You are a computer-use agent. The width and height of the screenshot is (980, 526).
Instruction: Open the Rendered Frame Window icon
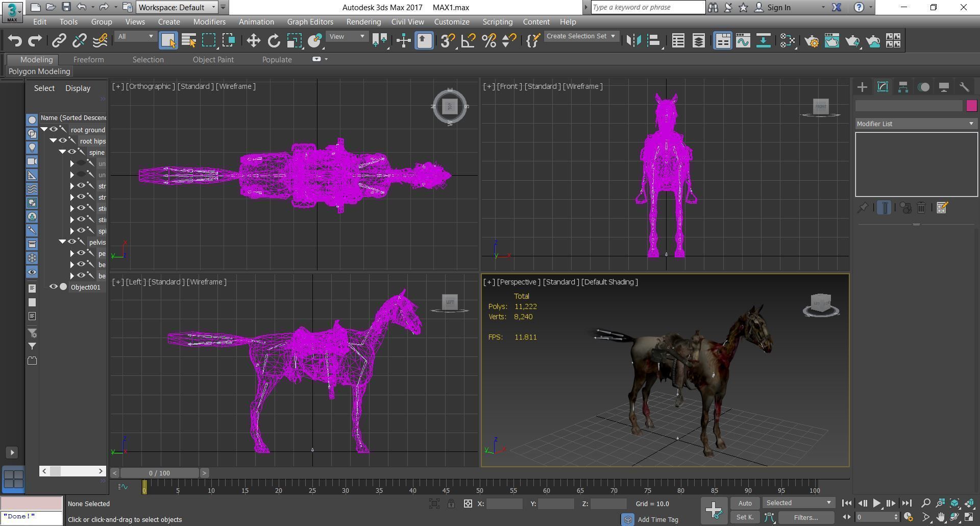[x=832, y=41]
